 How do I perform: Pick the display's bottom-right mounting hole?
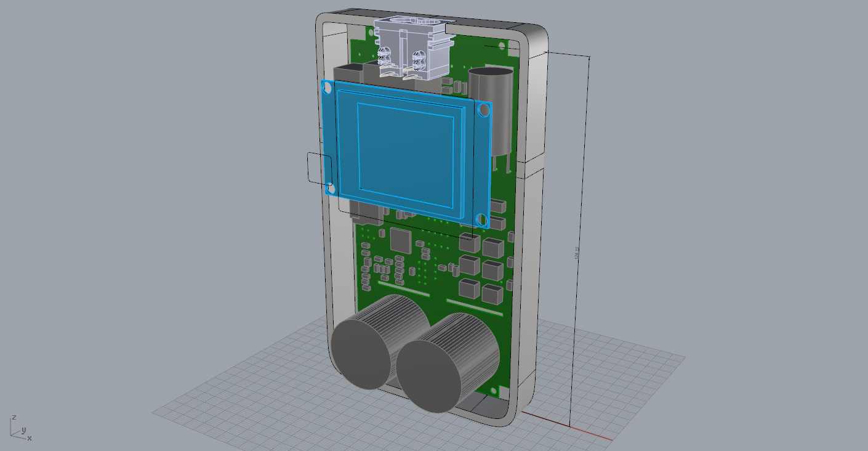tap(480, 219)
